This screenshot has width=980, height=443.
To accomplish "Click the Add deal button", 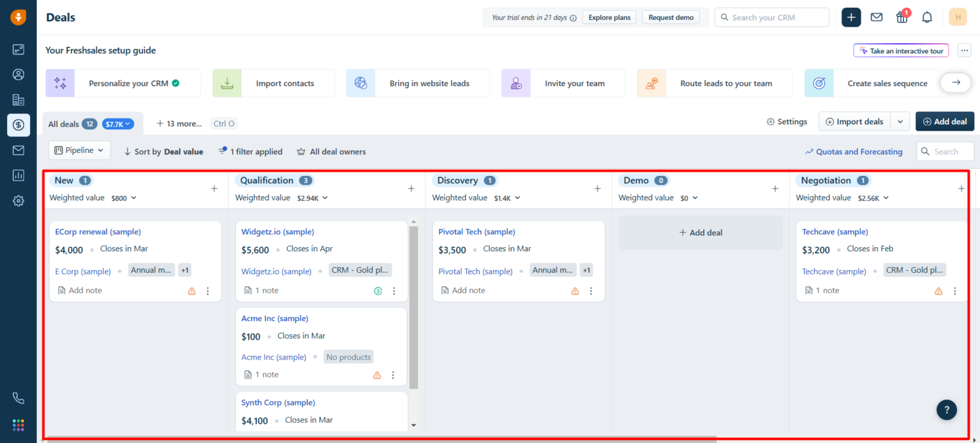I will click(945, 122).
